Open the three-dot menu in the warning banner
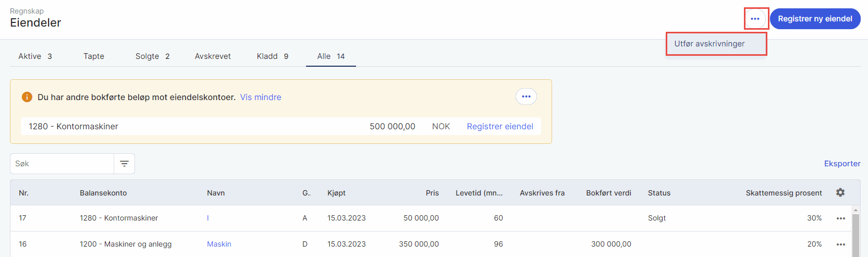The width and height of the screenshot is (868, 257). [x=526, y=96]
